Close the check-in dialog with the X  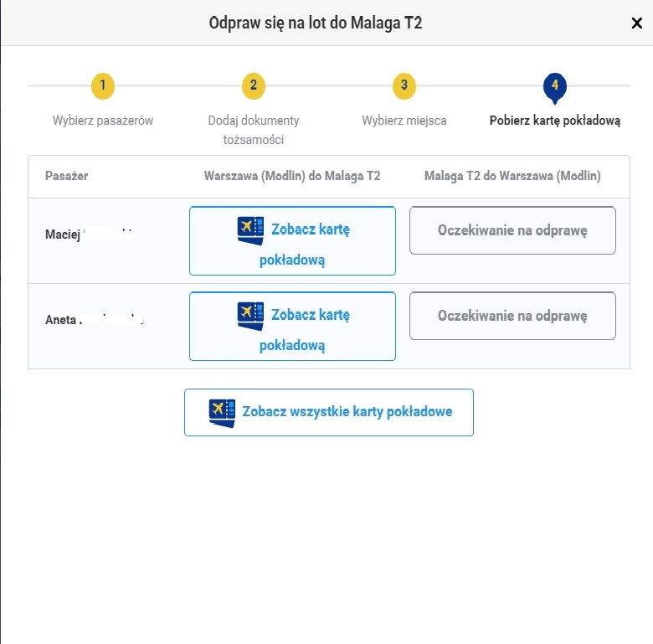pos(636,23)
